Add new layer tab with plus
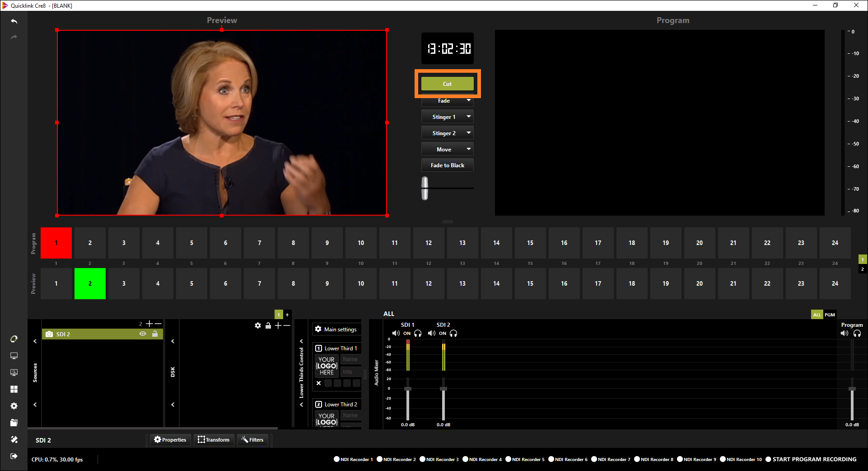868x471 pixels. click(x=287, y=315)
